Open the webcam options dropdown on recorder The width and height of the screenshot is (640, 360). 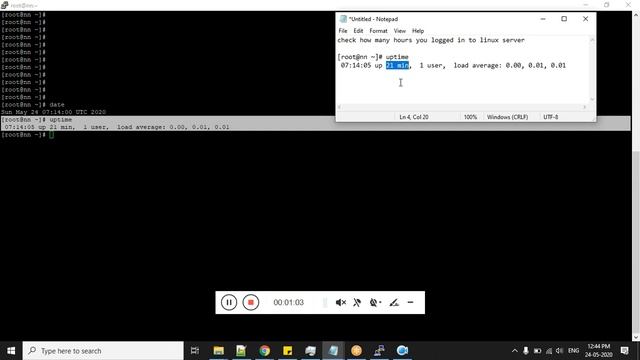pos(375,302)
